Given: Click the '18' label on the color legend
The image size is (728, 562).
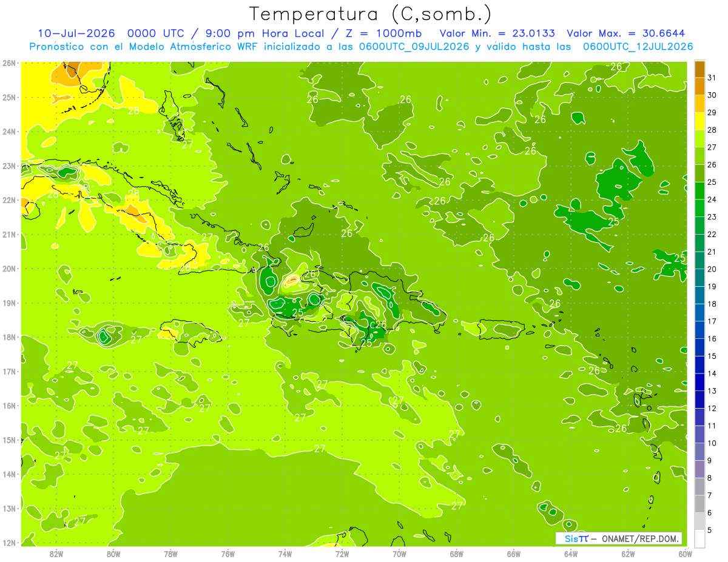Looking at the screenshot, I should 712,304.
